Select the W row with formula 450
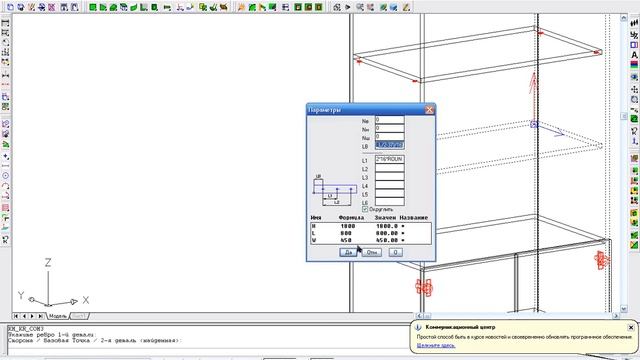 tap(371, 240)
